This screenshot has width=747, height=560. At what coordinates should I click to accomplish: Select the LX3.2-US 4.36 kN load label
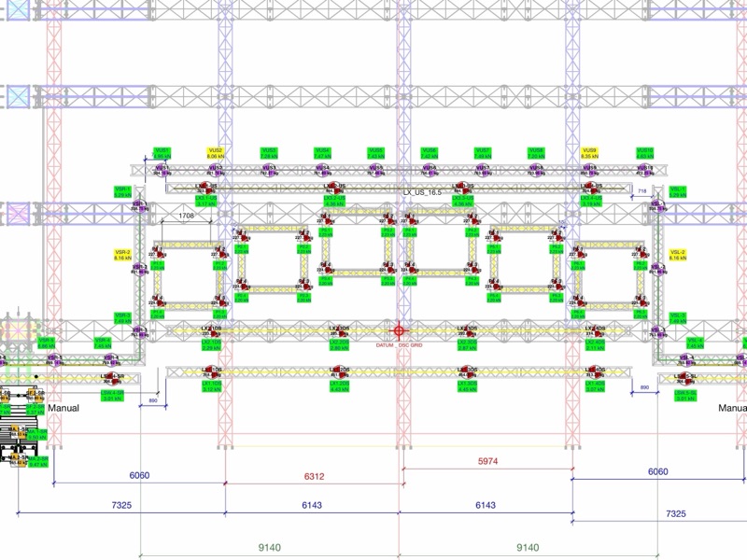pos(334,201)
